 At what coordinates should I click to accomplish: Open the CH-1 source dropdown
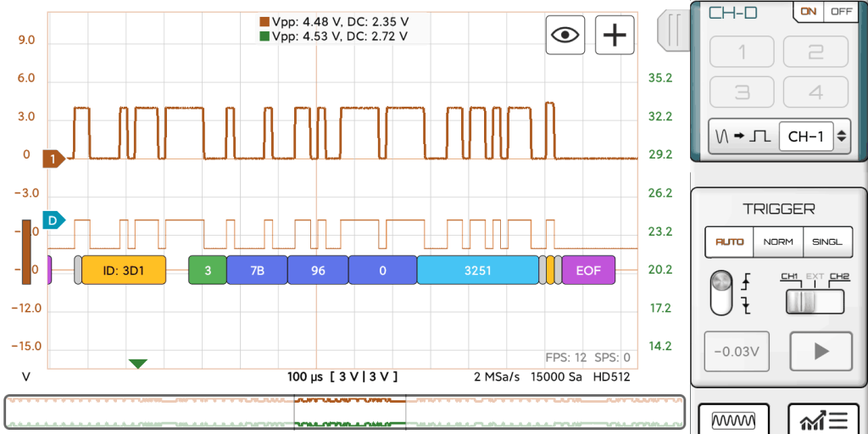coord(815,136)
